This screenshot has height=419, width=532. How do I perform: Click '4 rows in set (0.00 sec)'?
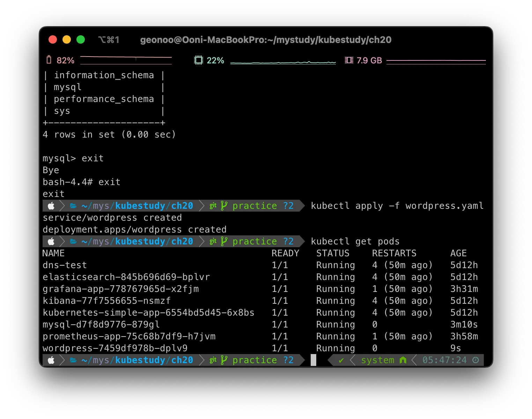click(109, 135)
